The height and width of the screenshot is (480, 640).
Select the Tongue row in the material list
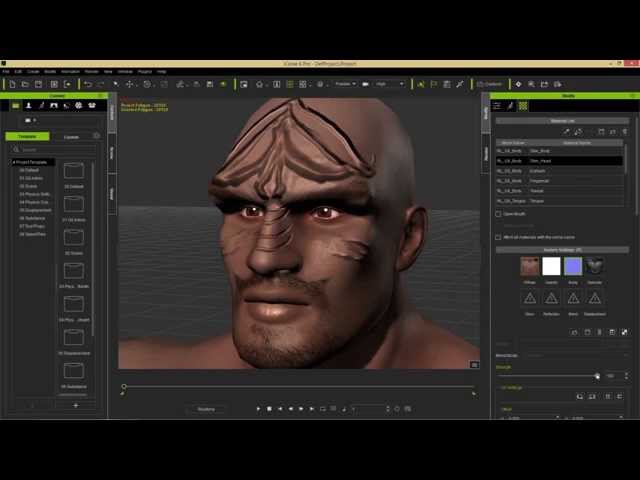coord(559,201)
